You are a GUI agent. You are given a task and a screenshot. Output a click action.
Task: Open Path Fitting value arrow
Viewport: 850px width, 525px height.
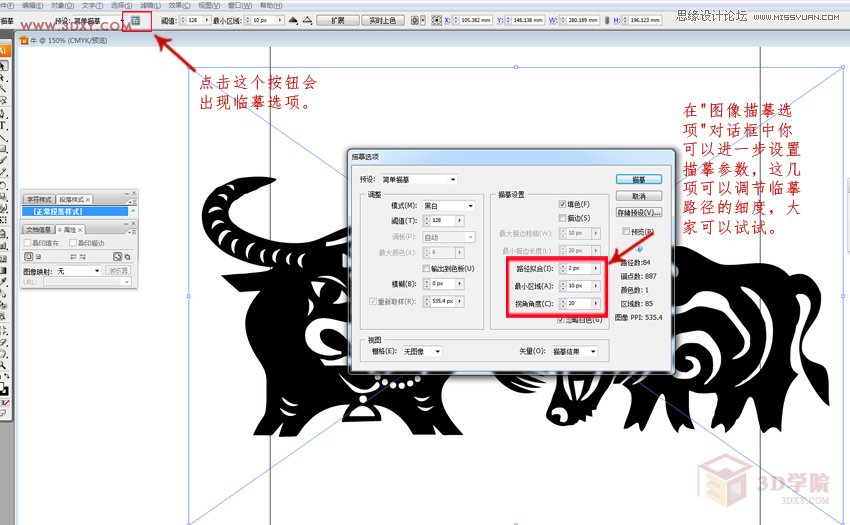[596, 268]
